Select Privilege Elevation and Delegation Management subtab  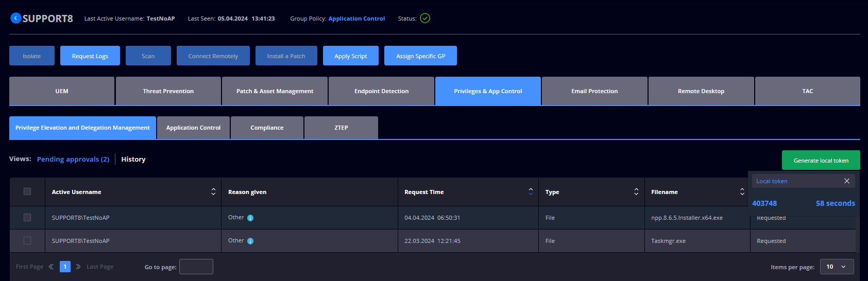82,128
